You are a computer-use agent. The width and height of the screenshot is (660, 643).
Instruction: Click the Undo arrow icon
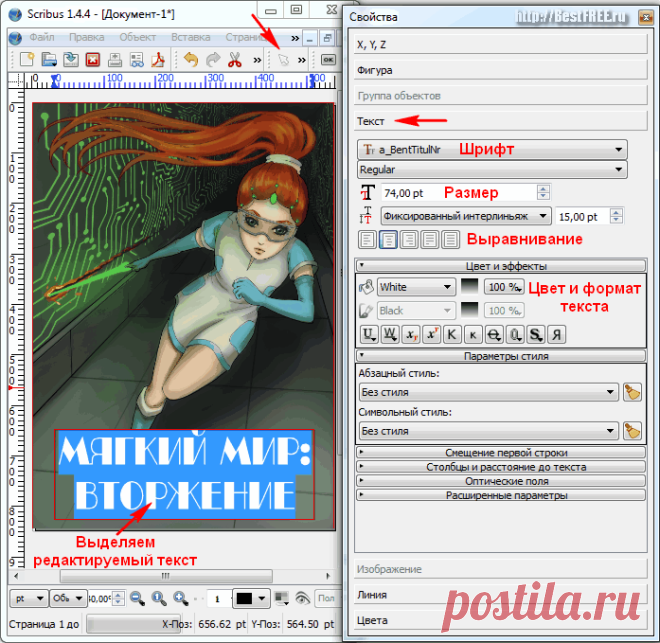tap(191, 59)
